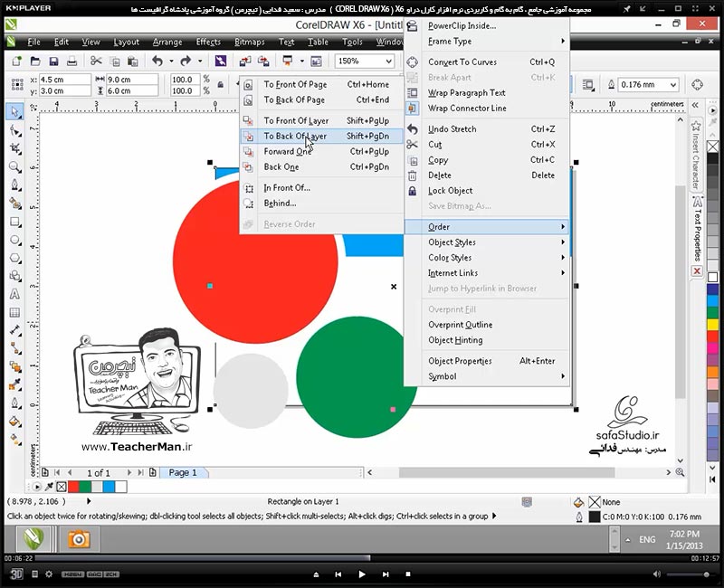Viewport: 724px width, 588px height.
Task: Open the outline width 0.176 mm dropdown
Action: click(673, 85)
